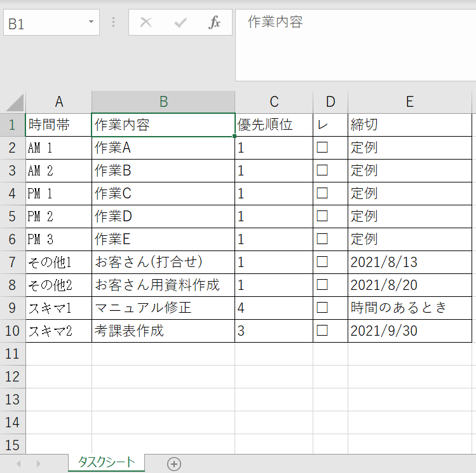Click the 時間帯 header cell
The width and height of the screenshot is (476, 473).
coord(58,125)
